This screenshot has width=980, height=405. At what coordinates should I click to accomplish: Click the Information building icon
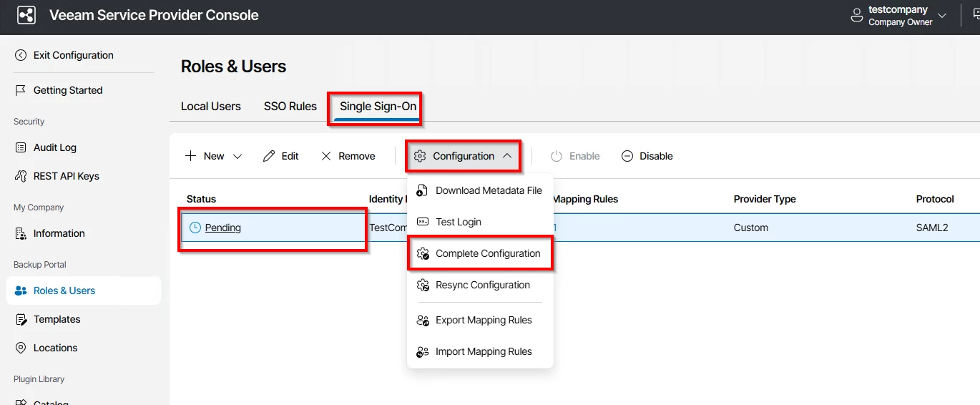point(21,233)
